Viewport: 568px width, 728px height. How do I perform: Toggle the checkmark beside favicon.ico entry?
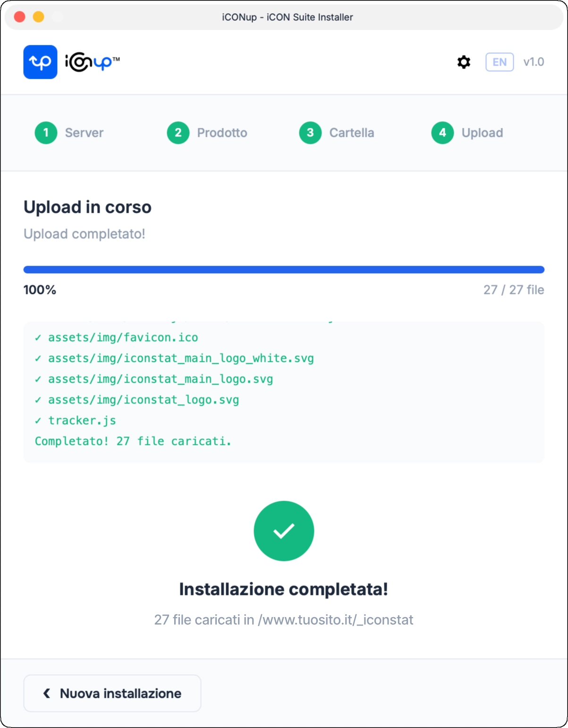coord(38,337)
